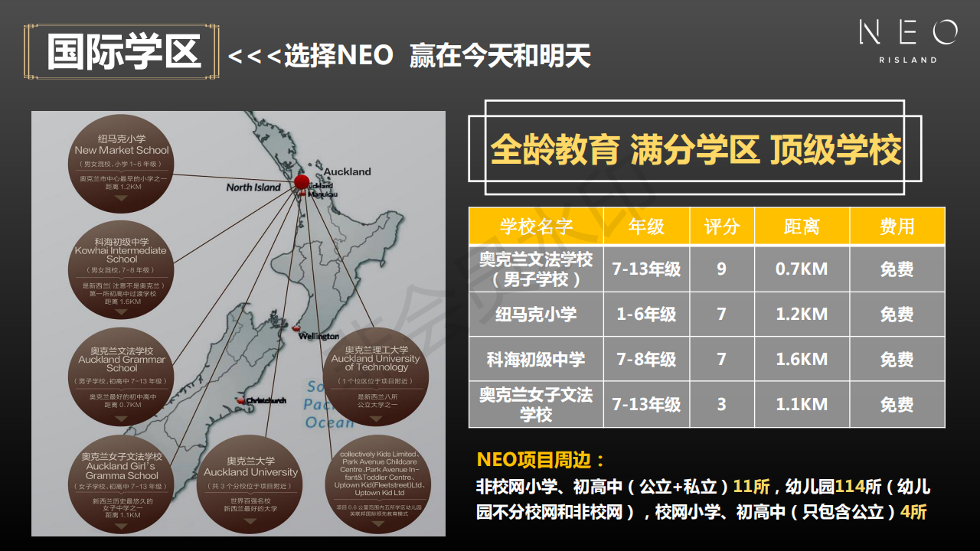Click the 1.2KM distance cell
Screen dimensions: 980x551
point(802,315)
